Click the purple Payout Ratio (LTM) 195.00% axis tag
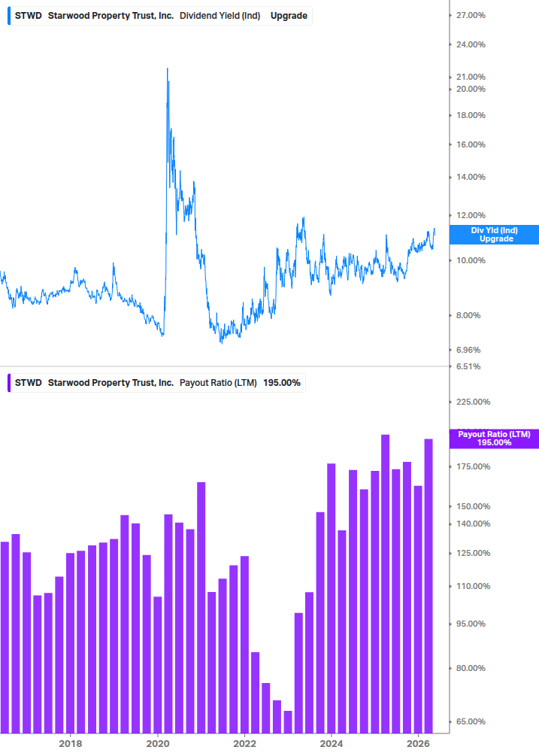Image resolution: width=539 pixels, height=756 pixels. [494, 439]
